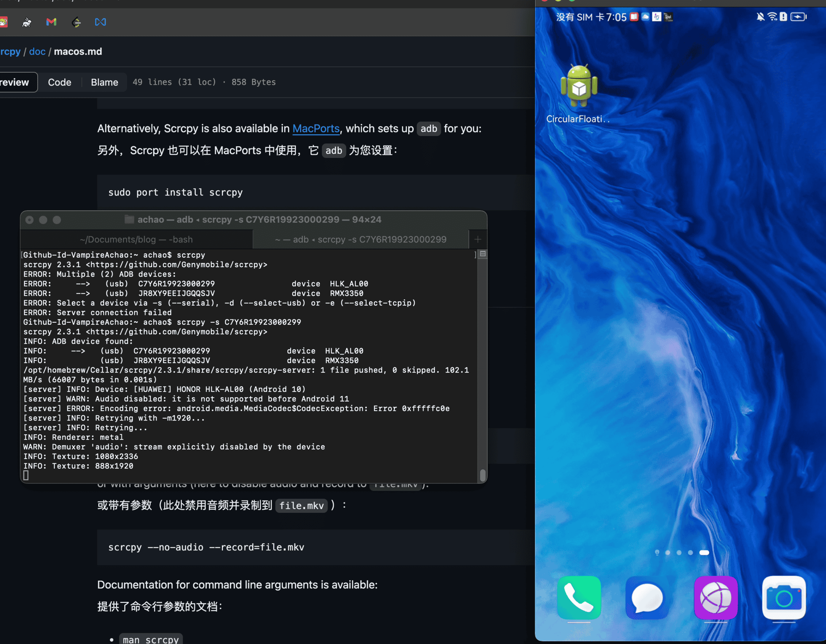
Task: Click the blue Meta bookmark icon
Action: click(100, 22)
